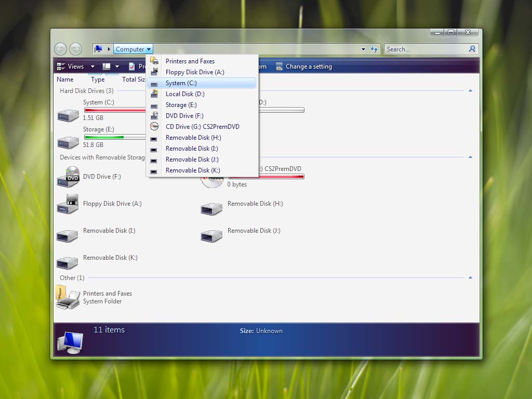Screen dimensions: 532x399
Task: Click the Views toolbar icon
Action: (61, 66)
